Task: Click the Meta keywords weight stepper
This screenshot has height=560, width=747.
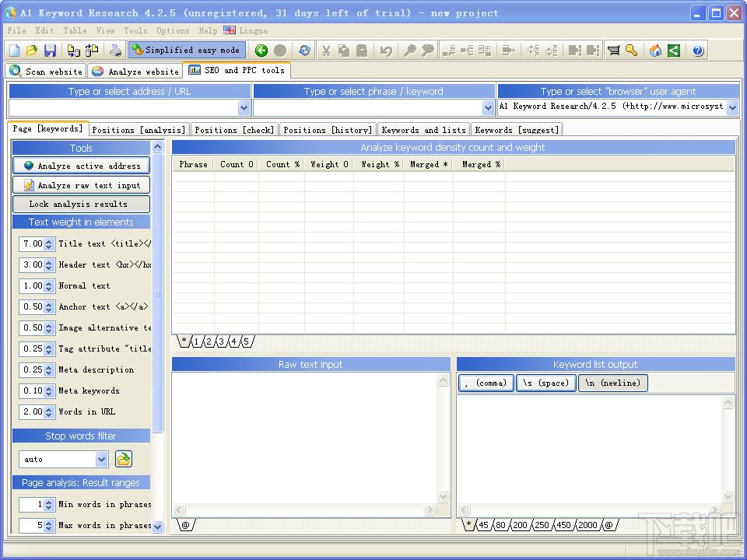Action: tap(48, 390)
